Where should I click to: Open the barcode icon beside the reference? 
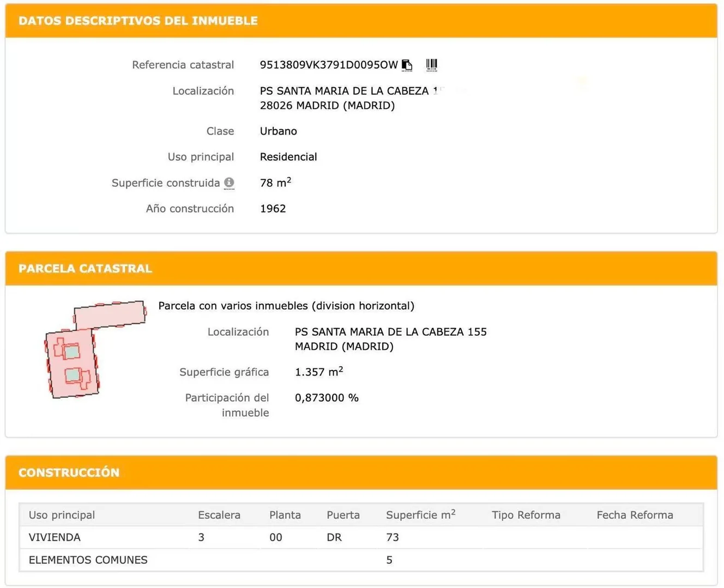pyautogui.click(x=432, y=65)
